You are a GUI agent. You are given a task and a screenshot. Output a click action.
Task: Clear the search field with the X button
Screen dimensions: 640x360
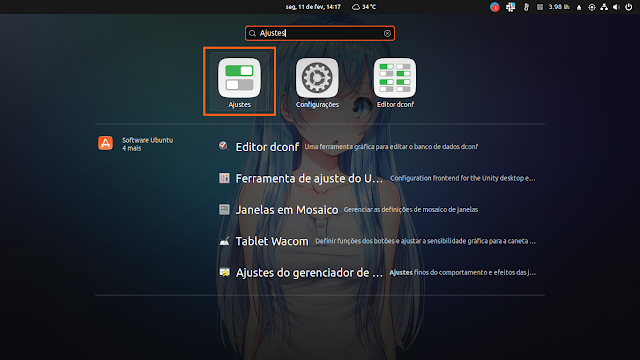point(387,33)
